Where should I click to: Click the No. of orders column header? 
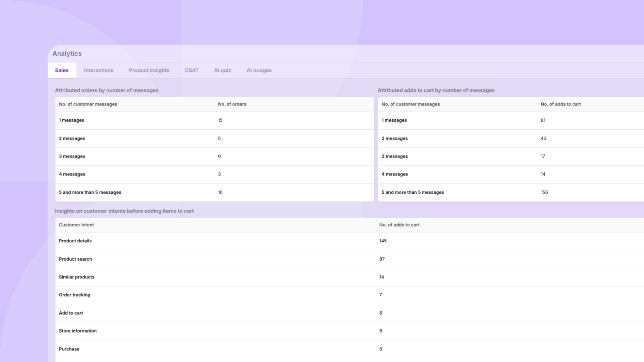232,104
